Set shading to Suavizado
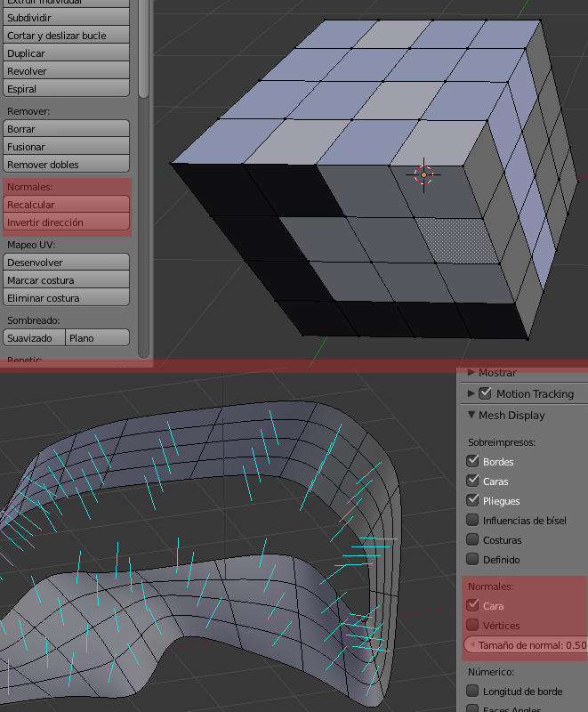Image resolution: width=588 pixels, height=712 pixels. [35, 338]
